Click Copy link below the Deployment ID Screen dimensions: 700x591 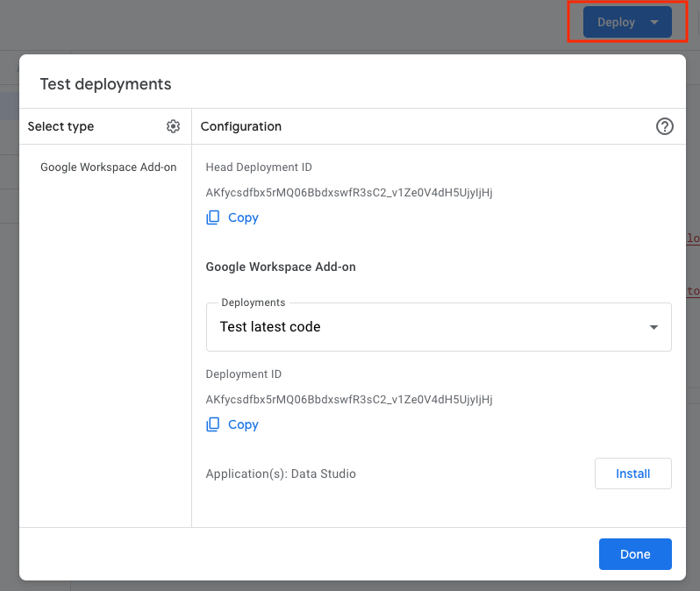tap(243, 424)
